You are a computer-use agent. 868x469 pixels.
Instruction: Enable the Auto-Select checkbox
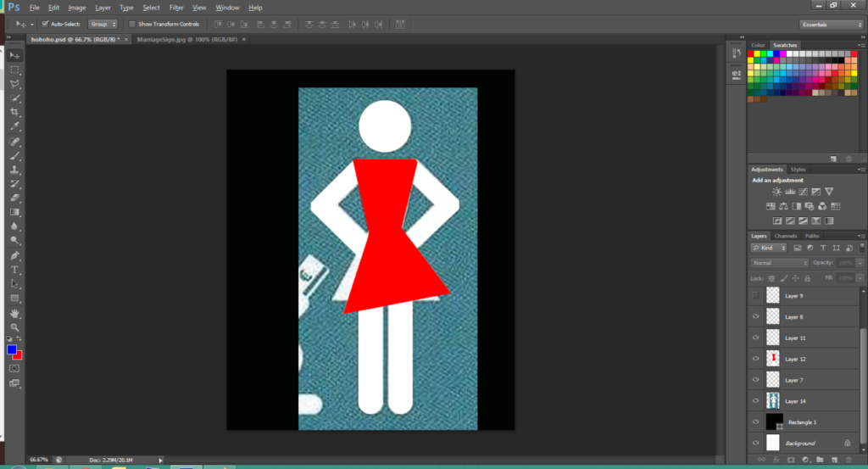(45, 24)
